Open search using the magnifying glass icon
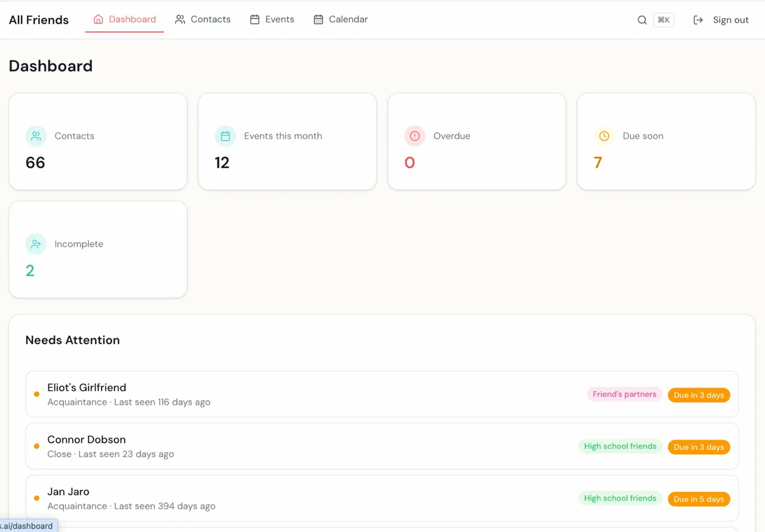 [642, 19]
